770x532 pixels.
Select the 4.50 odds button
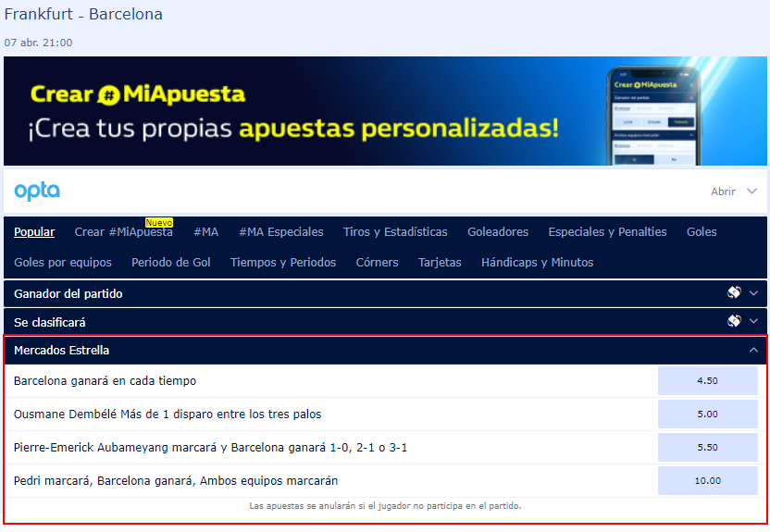click(708, 380)
